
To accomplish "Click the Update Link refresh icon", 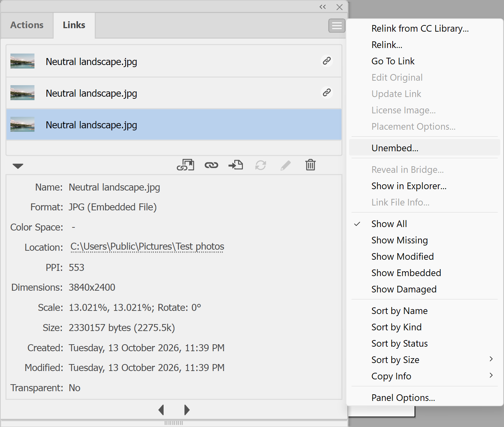I will [261, 165].
